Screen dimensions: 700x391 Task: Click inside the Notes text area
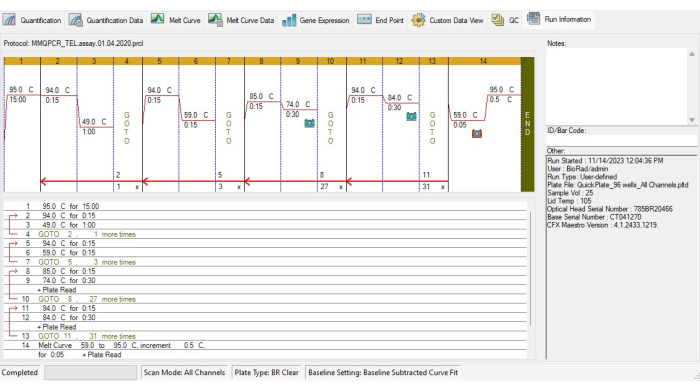pyautogui.click(x=617, y=86)
